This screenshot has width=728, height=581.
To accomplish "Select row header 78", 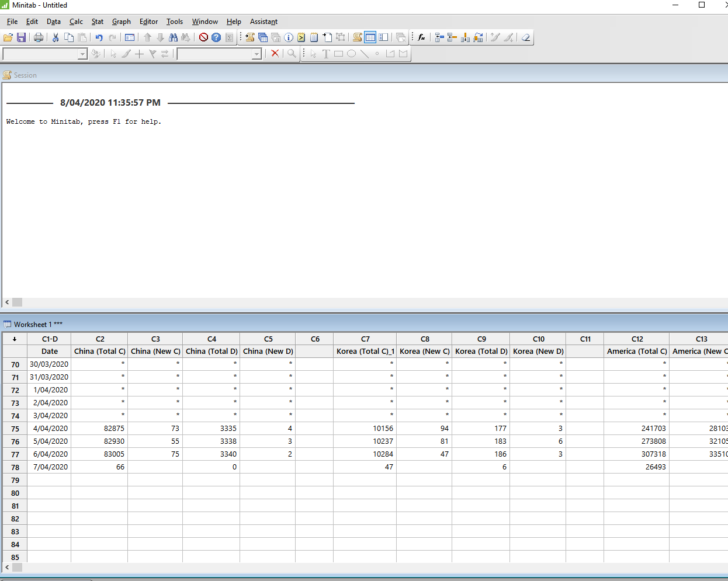I will pyautogui.click(x=15, y=467).
